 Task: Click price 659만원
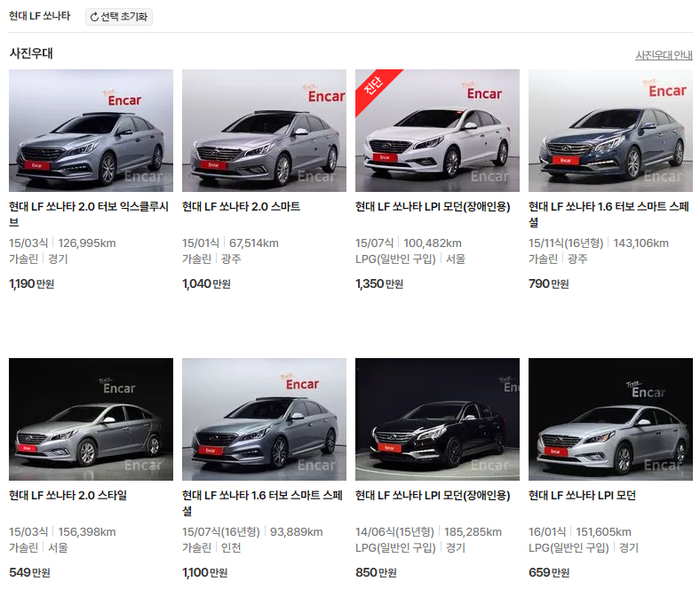click(x=549, y=572)
